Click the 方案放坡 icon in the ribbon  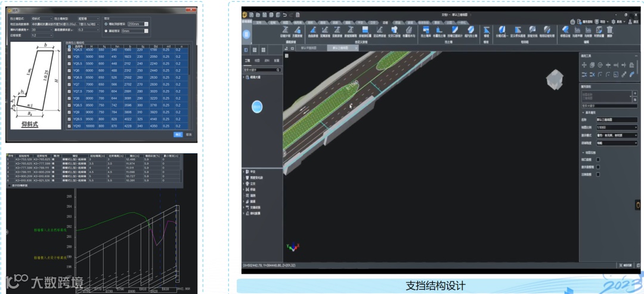click(297, 30)
